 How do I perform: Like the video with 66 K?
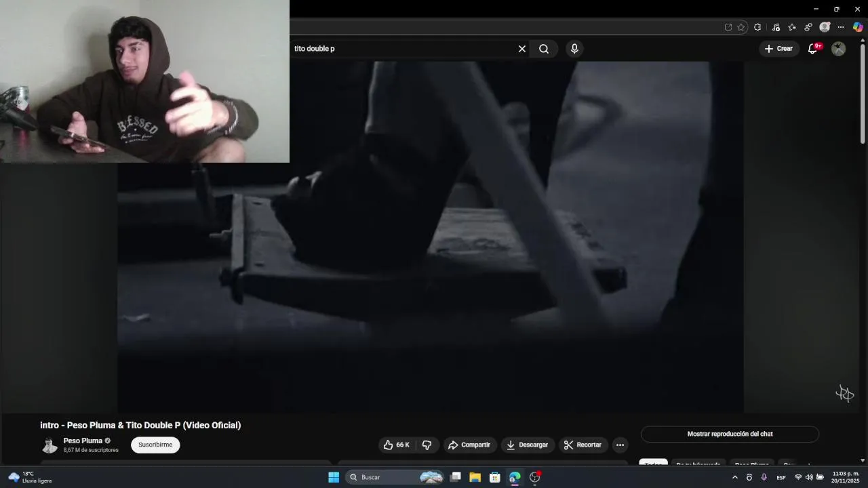(396, 445)
